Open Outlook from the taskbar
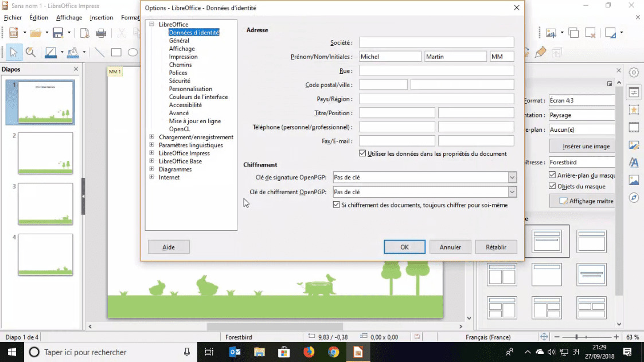This screenshot has height=362, width=644. point(235,352)
